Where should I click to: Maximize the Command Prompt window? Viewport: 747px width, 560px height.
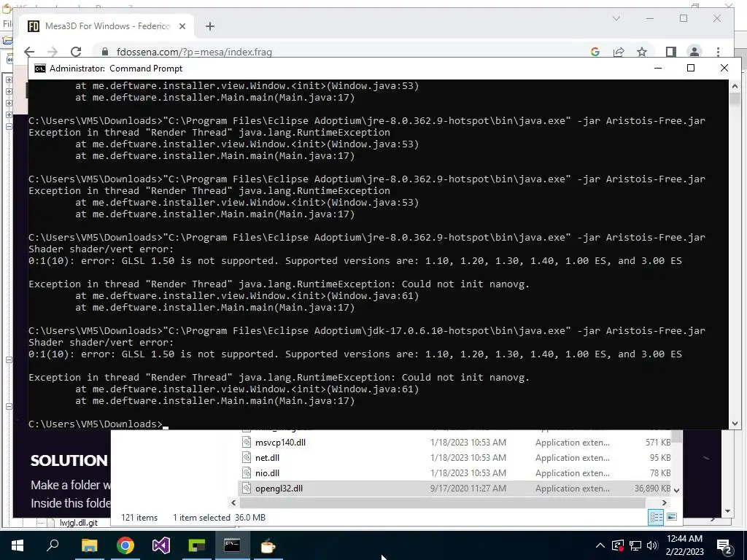click(x=691, y=68)
